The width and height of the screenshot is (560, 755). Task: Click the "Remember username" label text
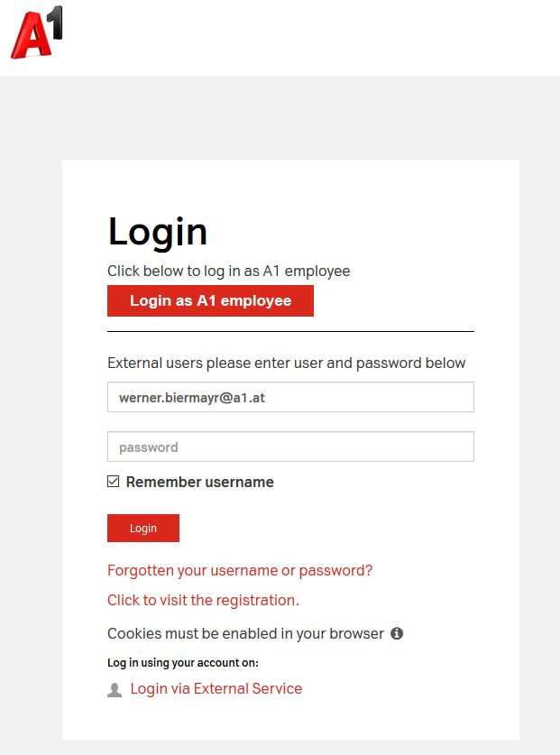199,482
